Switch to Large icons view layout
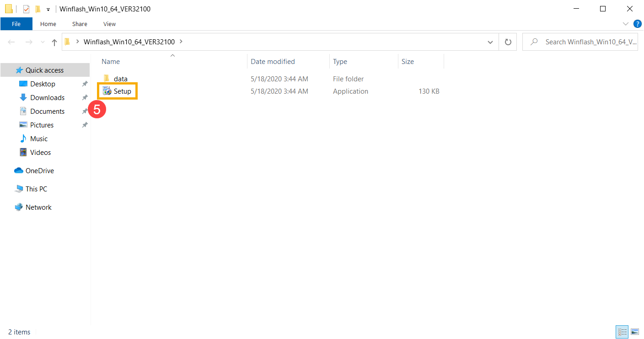The image size is (644, 339). coord(634,332)
